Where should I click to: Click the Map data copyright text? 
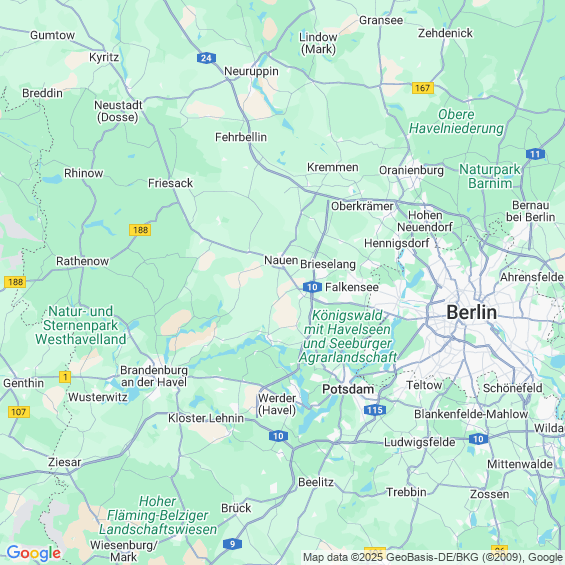click(x=433, y=557)
